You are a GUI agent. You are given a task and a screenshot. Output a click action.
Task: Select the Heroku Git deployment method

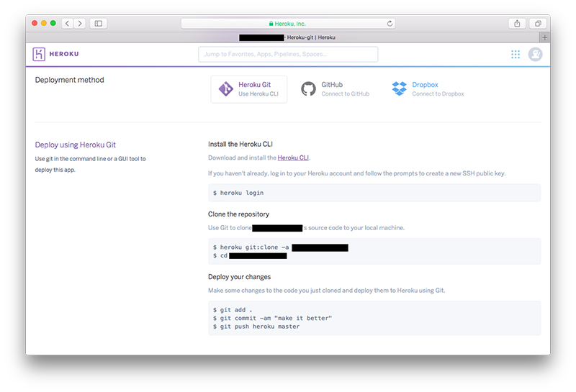pos(249,89)
